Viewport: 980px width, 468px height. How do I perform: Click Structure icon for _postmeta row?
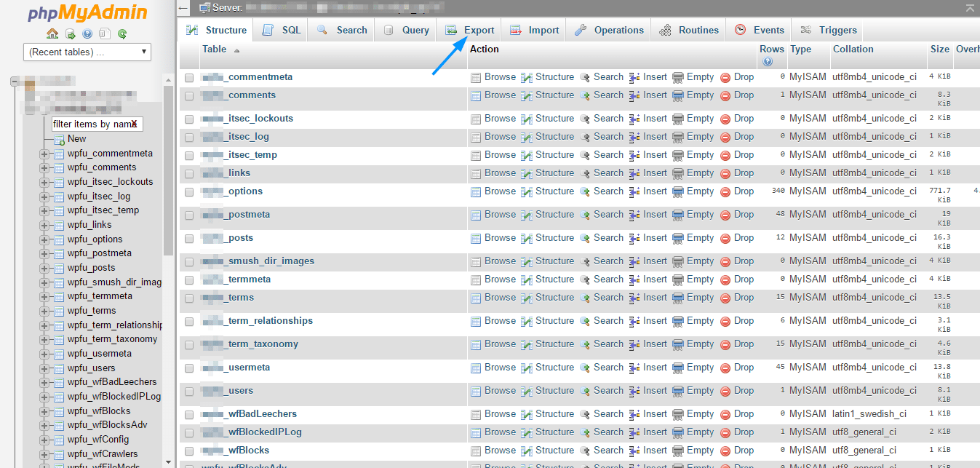point(527,215)
